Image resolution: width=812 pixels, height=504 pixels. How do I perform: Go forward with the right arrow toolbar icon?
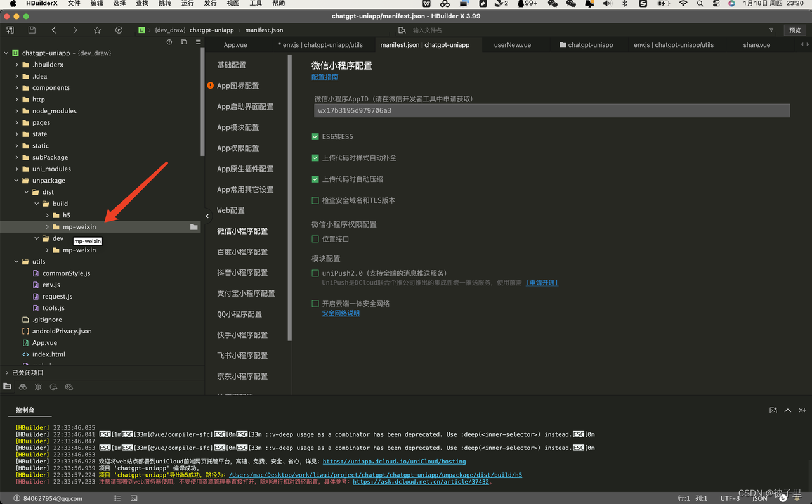[x=75, y=30]
